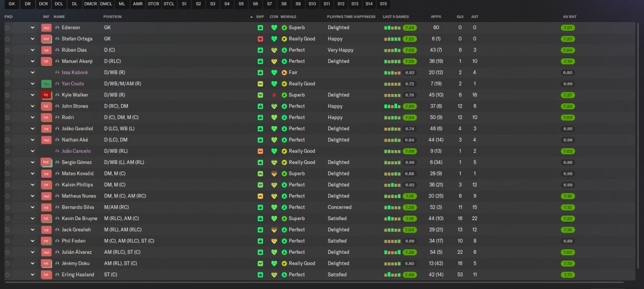
Task: Click João Cancelo's orange sharpness icon
Action: point(260,151)
